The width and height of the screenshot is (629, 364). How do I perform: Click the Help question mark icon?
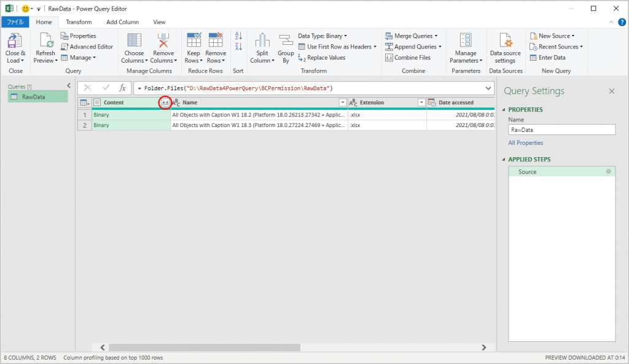tap(622, 23)
